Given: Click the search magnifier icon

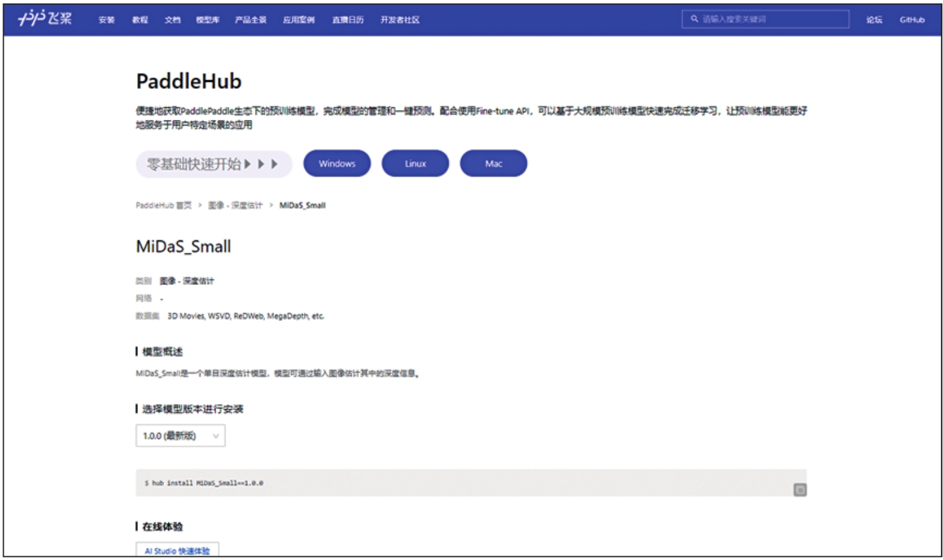Looking at the screenshot, I should pyautogui.click(x=695, y=19).
